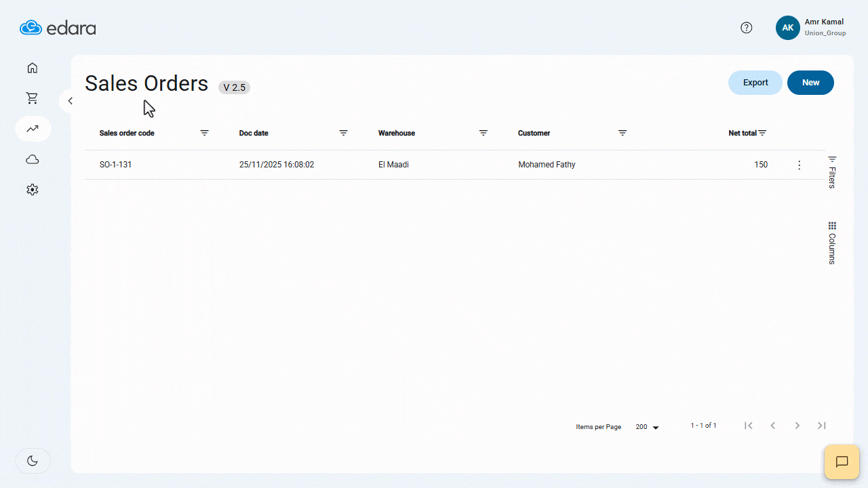
Task: Filter the Warehouse column
Action: (484, 133)
